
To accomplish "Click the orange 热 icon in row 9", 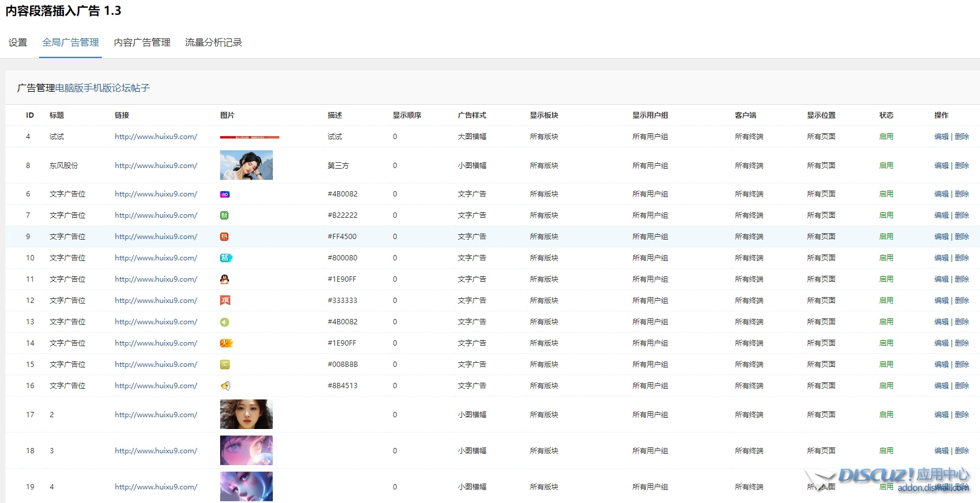I will point(224,237).
